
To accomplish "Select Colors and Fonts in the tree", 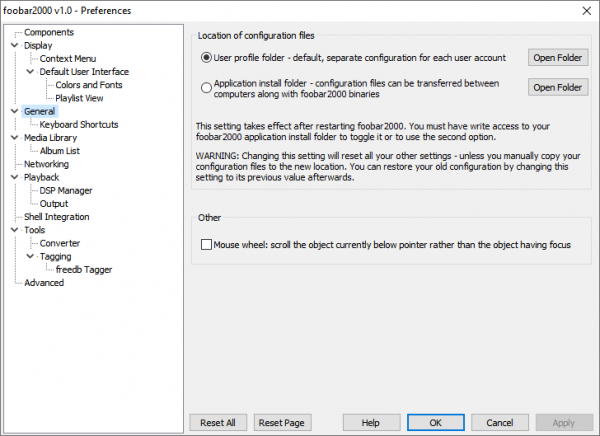I will coord(89,85).
